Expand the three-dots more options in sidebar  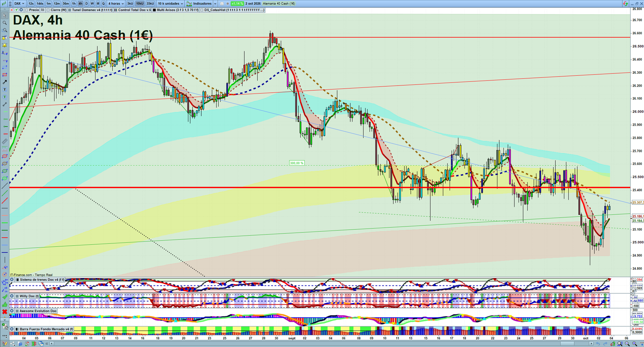click(5, 336)
